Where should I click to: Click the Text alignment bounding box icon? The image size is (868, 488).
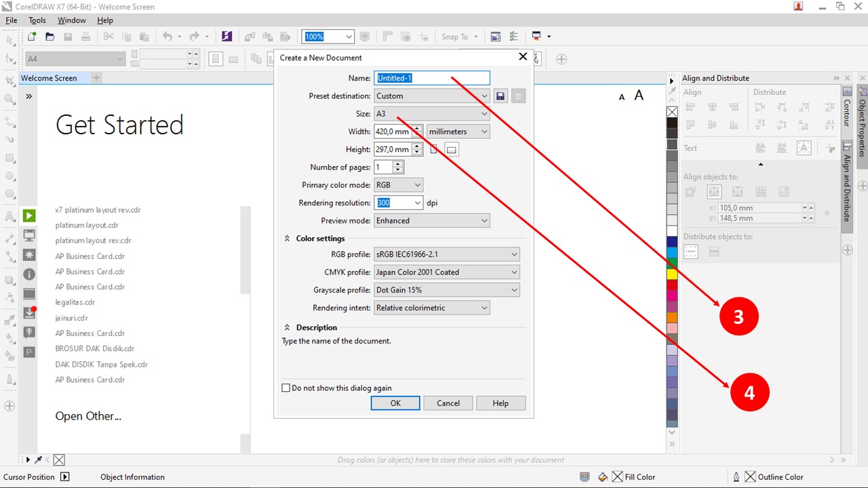[x=804, y=148]
